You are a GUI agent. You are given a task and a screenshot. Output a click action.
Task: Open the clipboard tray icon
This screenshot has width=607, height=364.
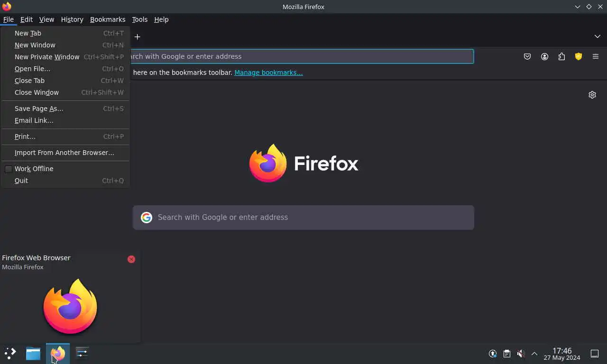coord(506,354)
